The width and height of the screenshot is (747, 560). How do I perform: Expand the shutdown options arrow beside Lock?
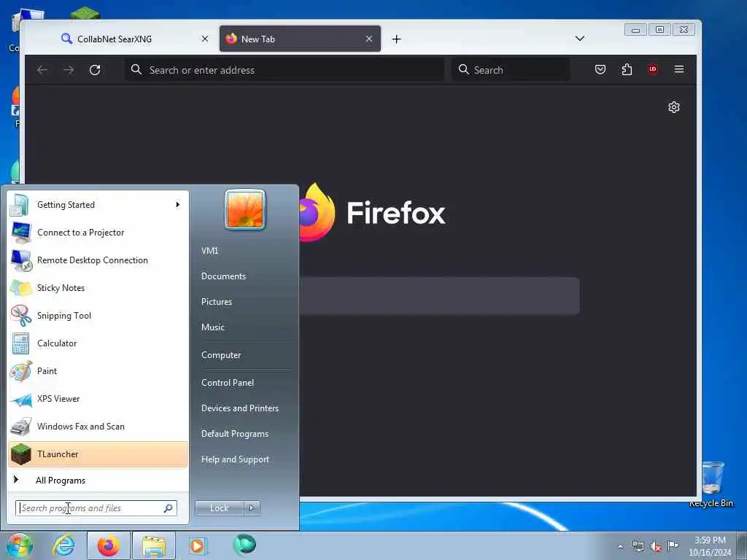252,508
